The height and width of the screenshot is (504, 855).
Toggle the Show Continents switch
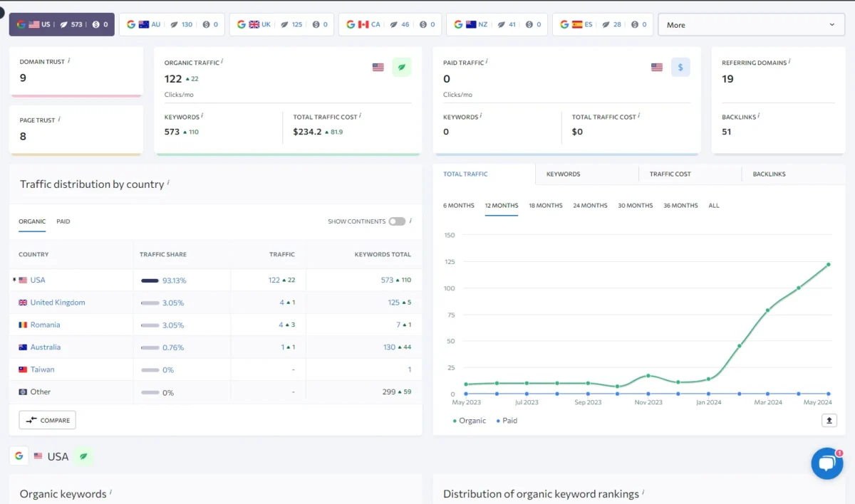point(397,221)
